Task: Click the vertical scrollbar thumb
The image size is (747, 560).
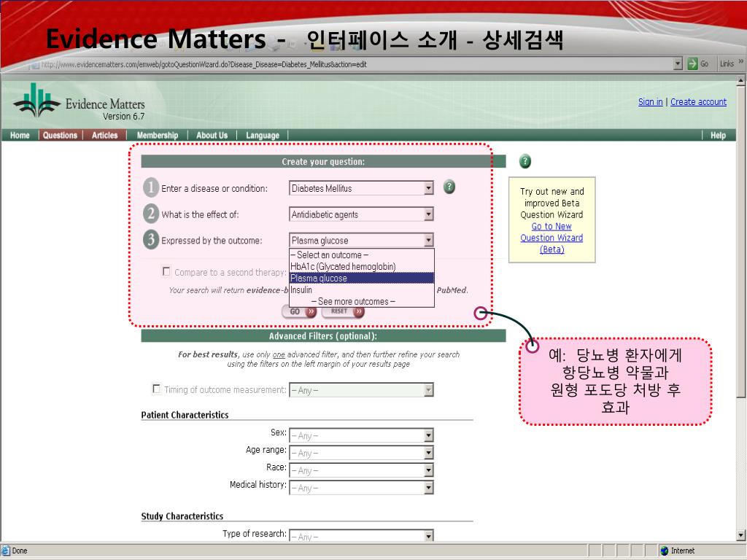Action: 741,241
